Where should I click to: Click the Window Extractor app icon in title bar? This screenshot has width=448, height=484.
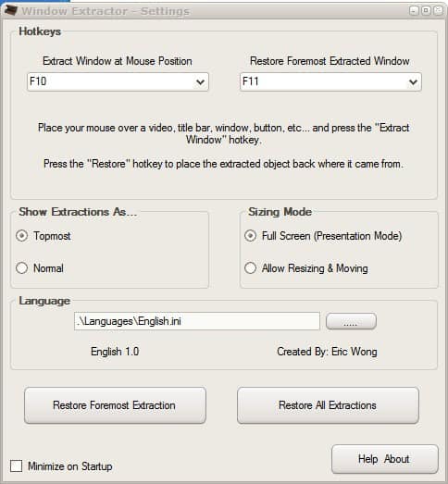(x=11, y=11)
